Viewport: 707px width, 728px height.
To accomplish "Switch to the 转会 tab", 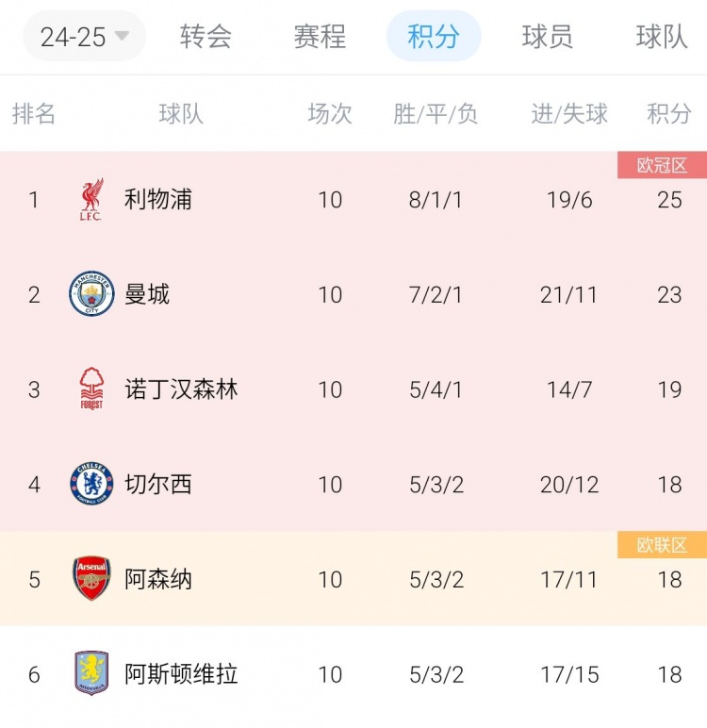I will tap(206, 37).
